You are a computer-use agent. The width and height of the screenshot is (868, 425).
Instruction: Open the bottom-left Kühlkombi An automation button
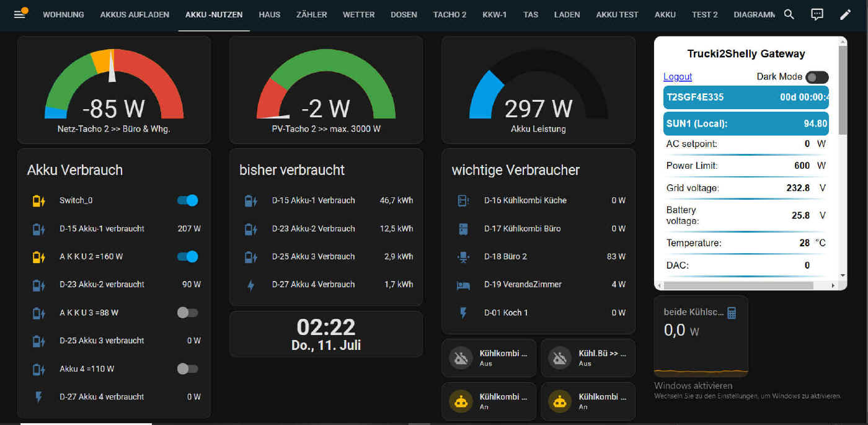(x=489, y=401)
